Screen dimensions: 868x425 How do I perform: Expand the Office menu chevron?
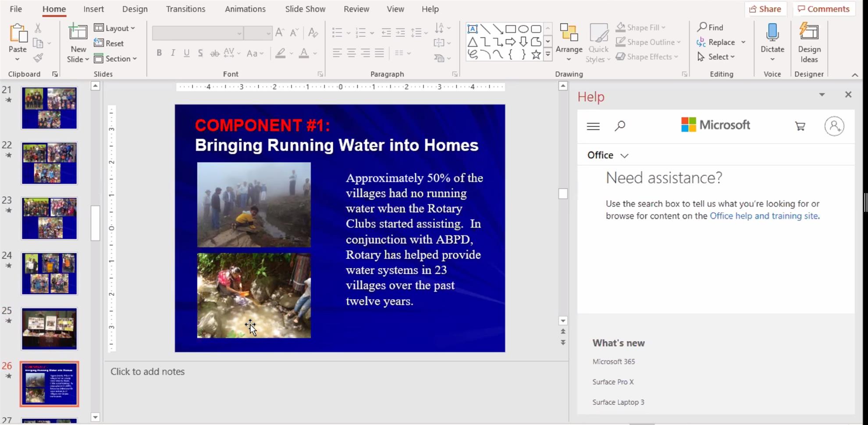(624, 156)
